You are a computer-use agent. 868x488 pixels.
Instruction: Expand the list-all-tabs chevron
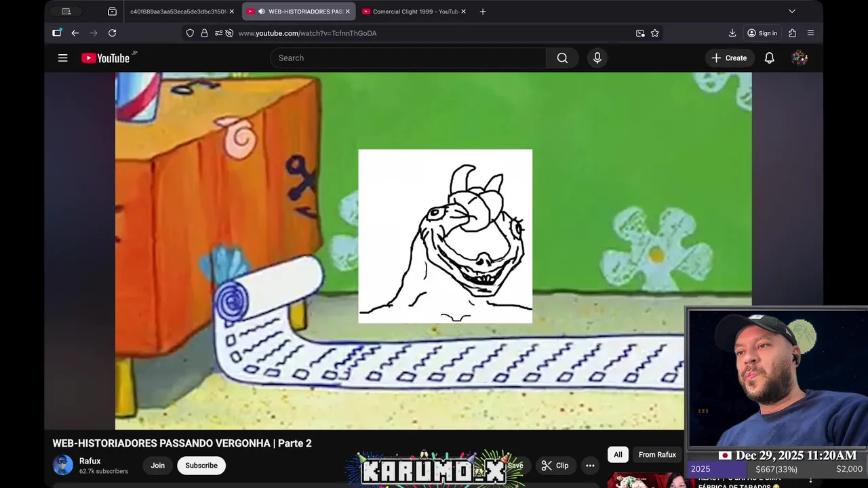(x=791, y=12)
